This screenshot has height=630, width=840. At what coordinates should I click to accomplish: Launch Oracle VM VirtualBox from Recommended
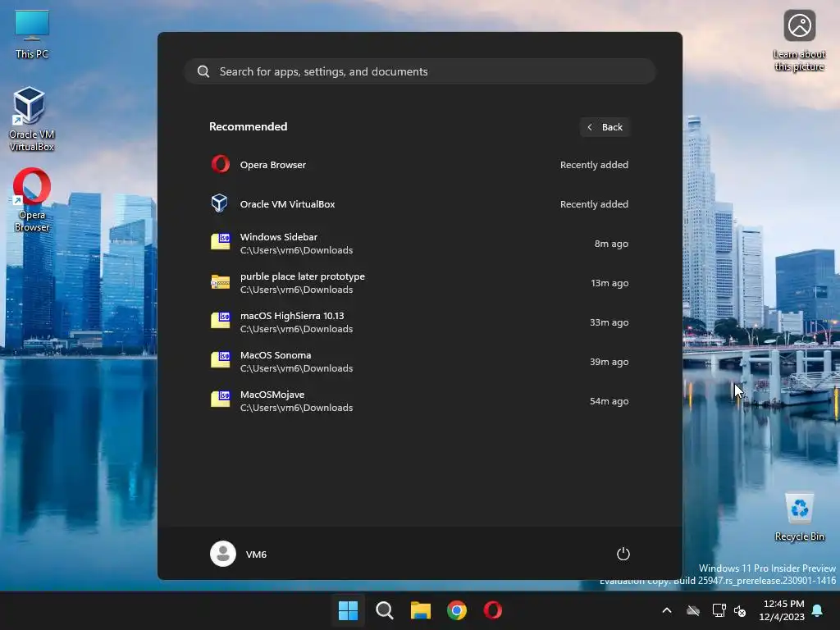pos(419,203)
